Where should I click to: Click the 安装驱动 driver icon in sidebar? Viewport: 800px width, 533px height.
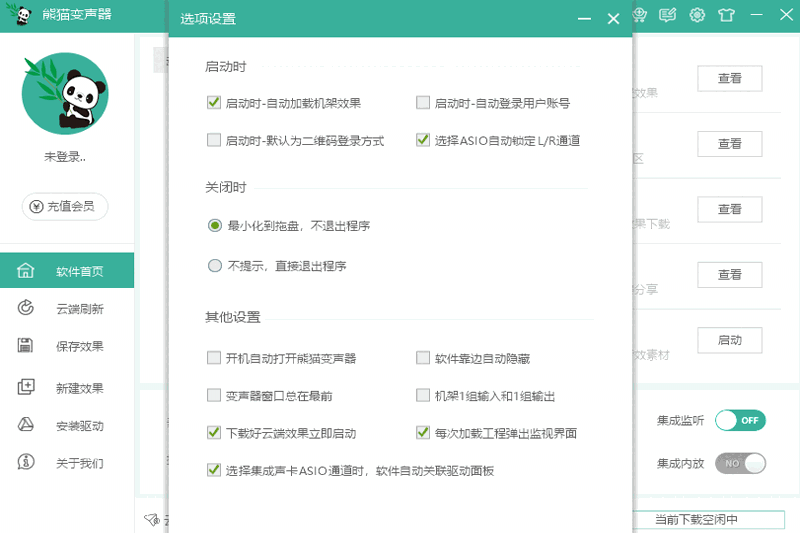pos(27,426)
